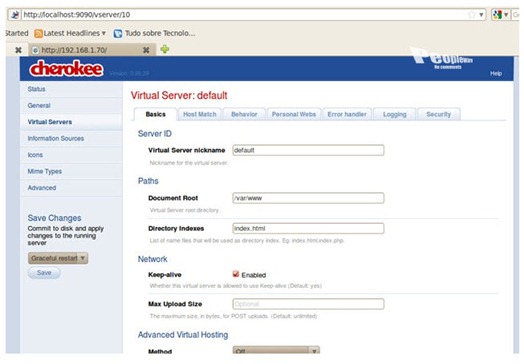This screenshot has height=364, width=524.
Task: Open the address bar history dropdown
Action: coord(481,15)
